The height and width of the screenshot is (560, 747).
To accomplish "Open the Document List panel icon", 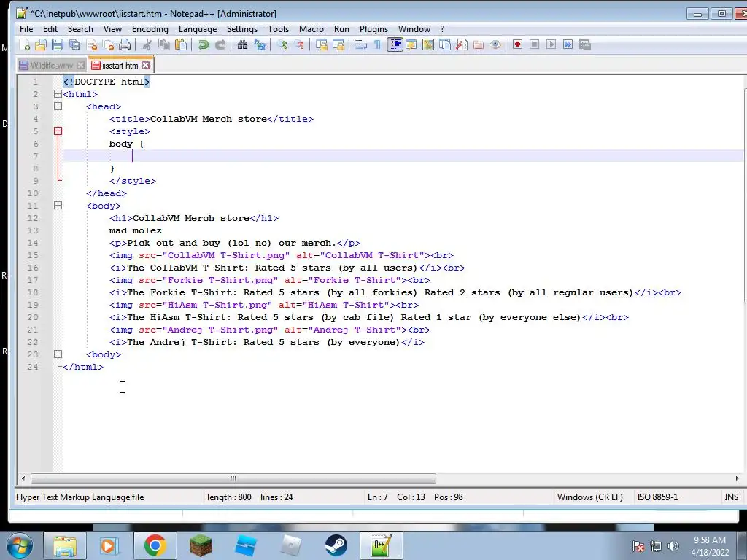I will [x=445, y=44].
